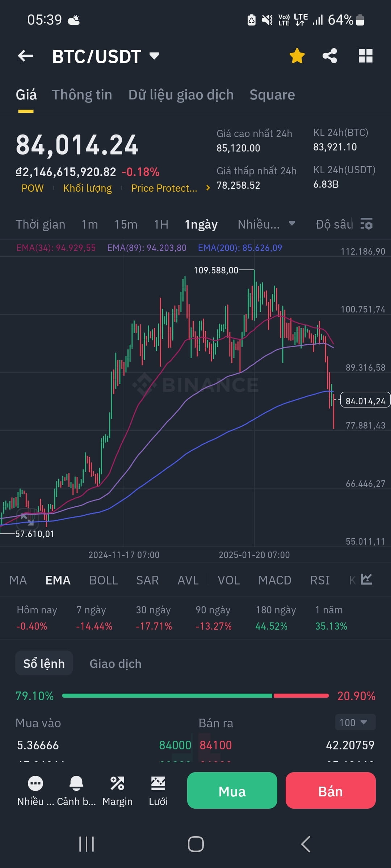This screenshot has height=868, width=391.
Task: Tap the EMA(89) indicator value
Action: (147, 248)
